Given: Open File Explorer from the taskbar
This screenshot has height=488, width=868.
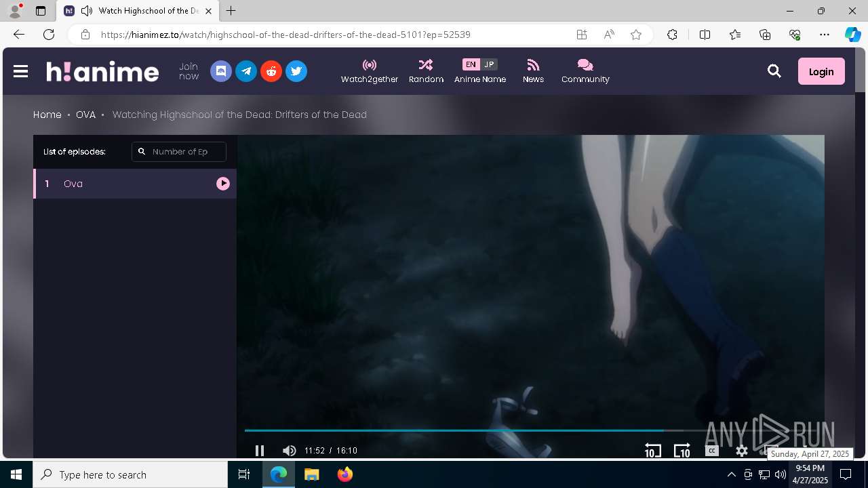Looking at the screenshot, I should [x=311, y=474].
